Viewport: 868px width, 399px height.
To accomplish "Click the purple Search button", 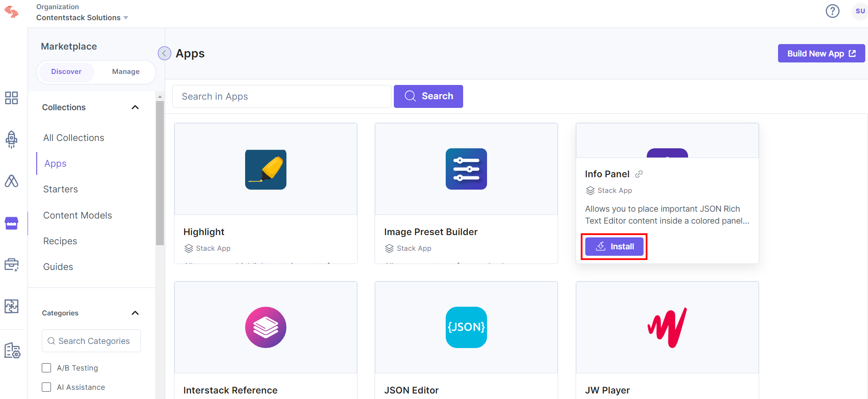I will click(x=428, y=96).
